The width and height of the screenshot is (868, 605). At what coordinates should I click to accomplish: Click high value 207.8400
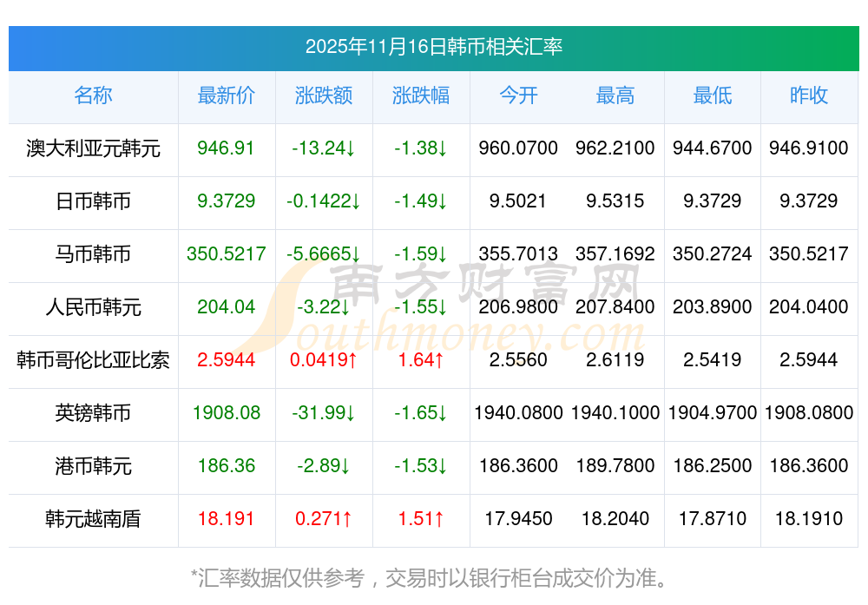click(x=615, y=306)
